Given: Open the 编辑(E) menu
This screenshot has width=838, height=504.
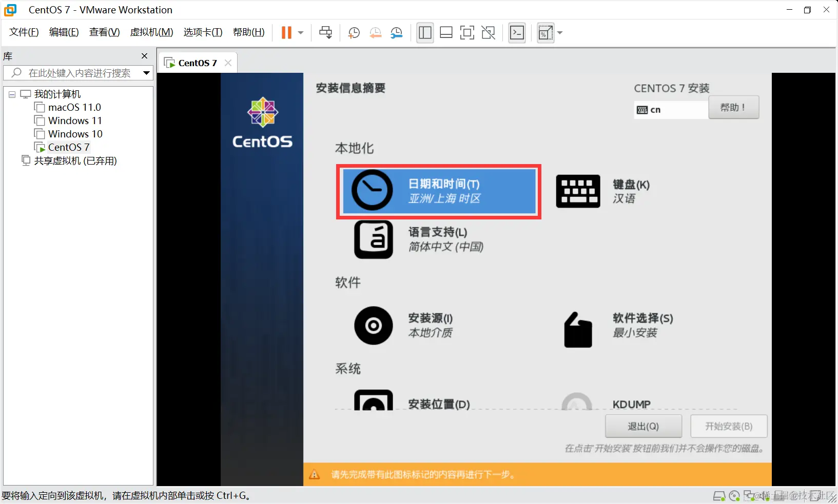Looking at the screenshot, I should coord(64,32).
